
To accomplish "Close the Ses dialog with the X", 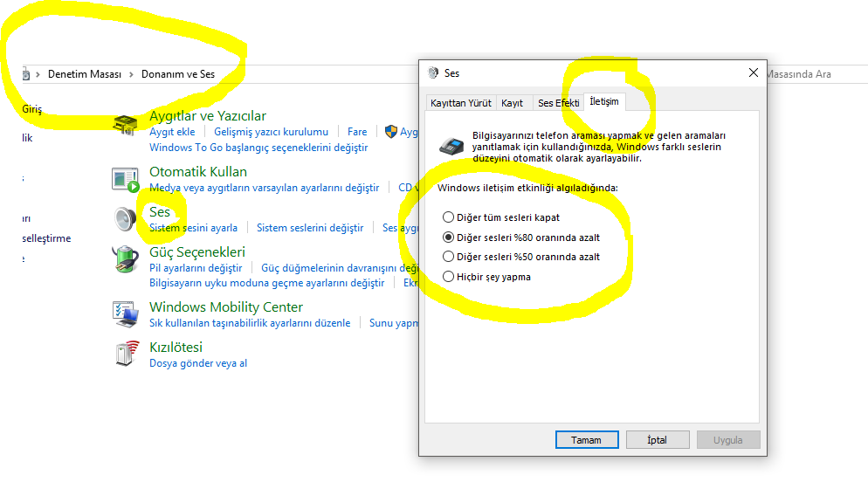I will pyautogui.click(x=753, y=72).
